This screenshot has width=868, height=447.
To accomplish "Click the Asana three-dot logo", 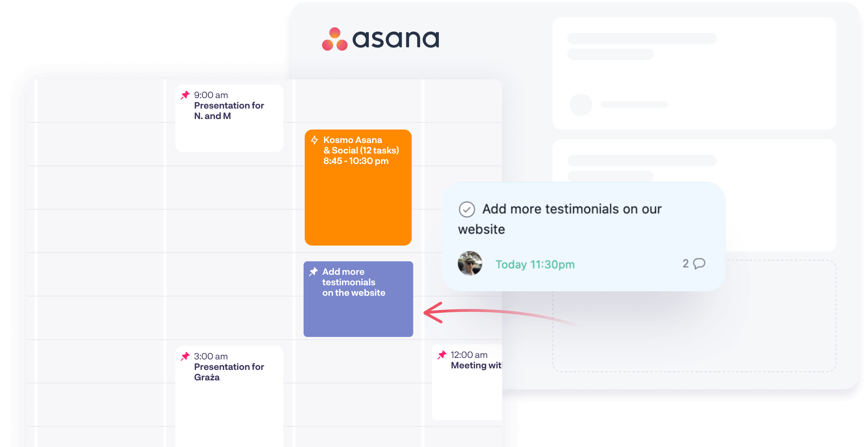I will tap(334, 39).
